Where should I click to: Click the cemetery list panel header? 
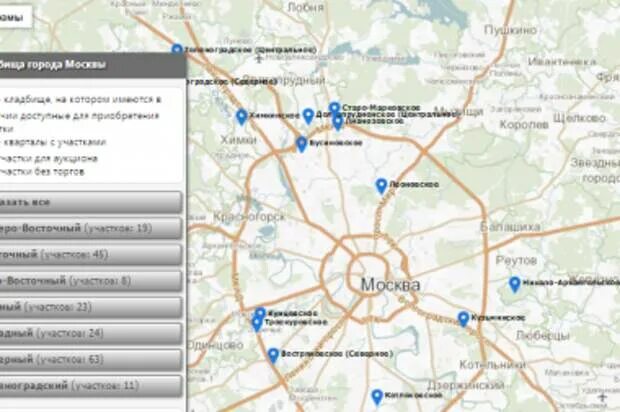pos(93,64)
